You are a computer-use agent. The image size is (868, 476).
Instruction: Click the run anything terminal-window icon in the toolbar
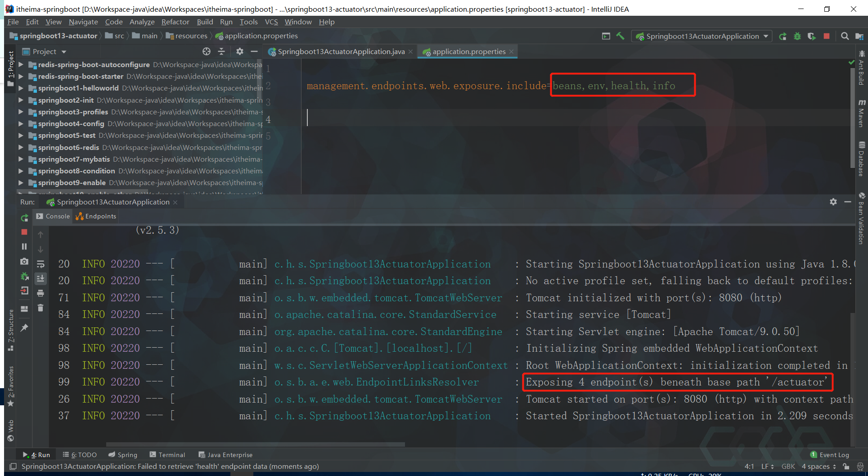pos(606,36)
